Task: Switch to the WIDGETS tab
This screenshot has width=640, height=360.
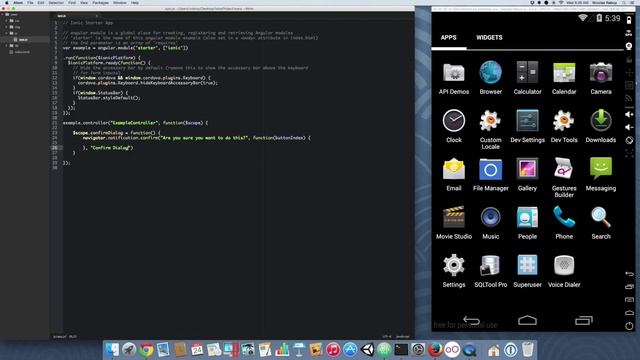Action: tap(489, 38)
